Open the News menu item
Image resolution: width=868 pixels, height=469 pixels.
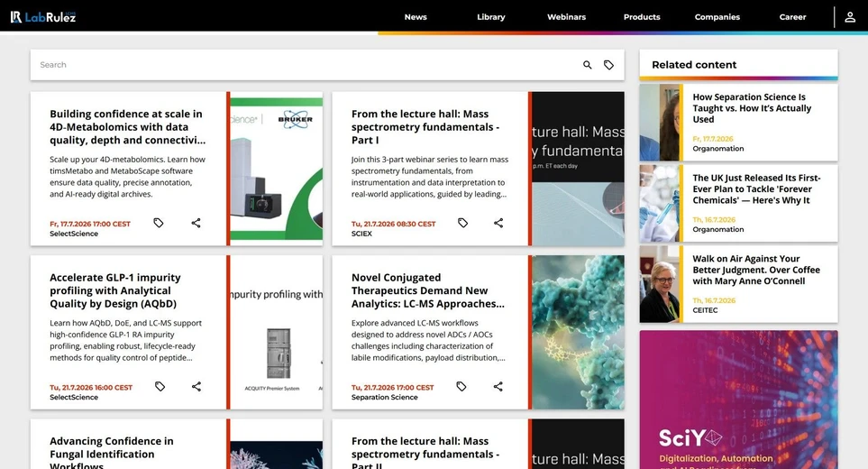tap(416, 17)
